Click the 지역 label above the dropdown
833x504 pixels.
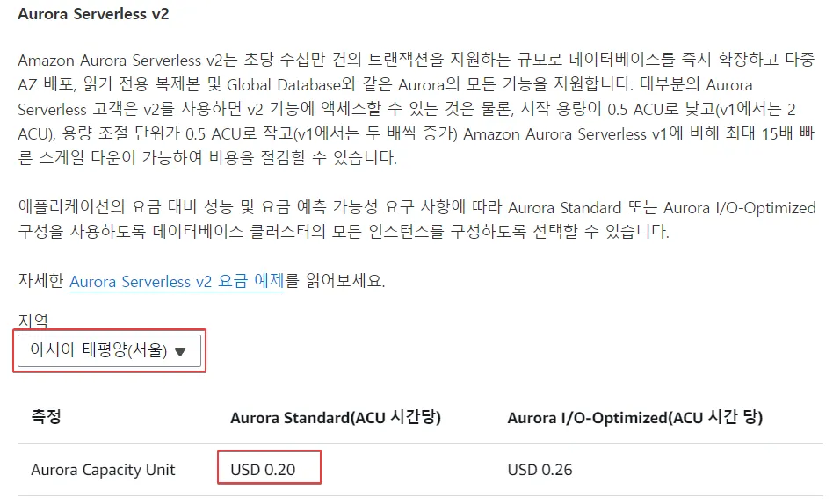click(33, 320)
